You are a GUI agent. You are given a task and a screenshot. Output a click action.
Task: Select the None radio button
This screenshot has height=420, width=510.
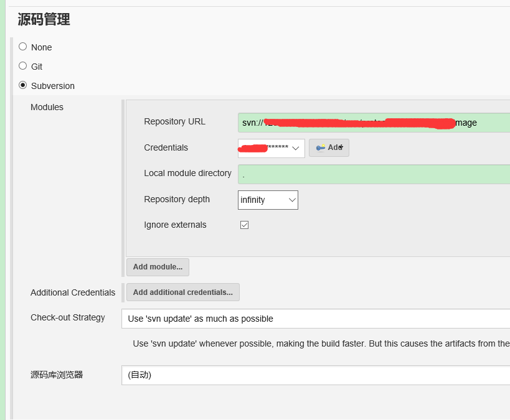tap(22, 47)
